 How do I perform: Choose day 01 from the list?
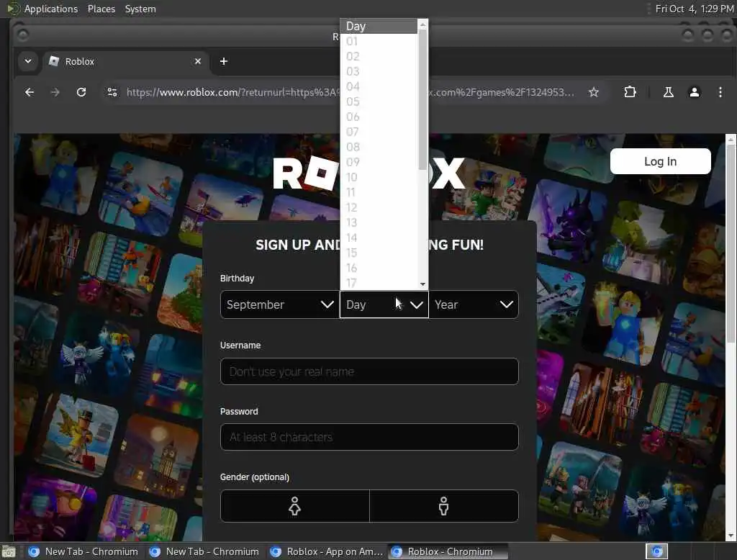pos(379,41)
